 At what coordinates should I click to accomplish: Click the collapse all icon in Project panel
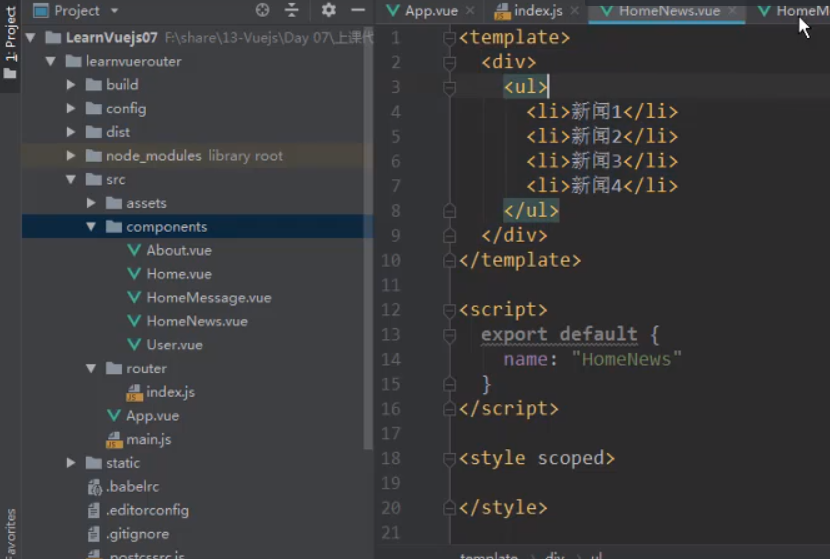pos(292,10)
